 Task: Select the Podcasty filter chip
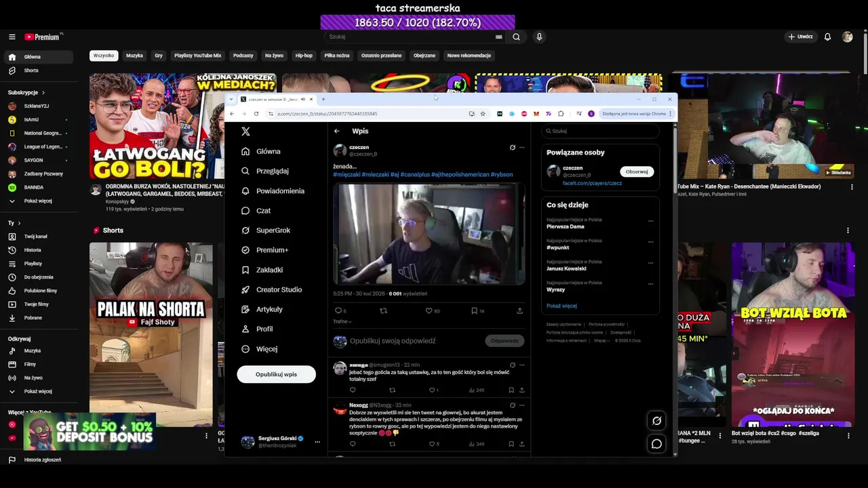(243, 56)
